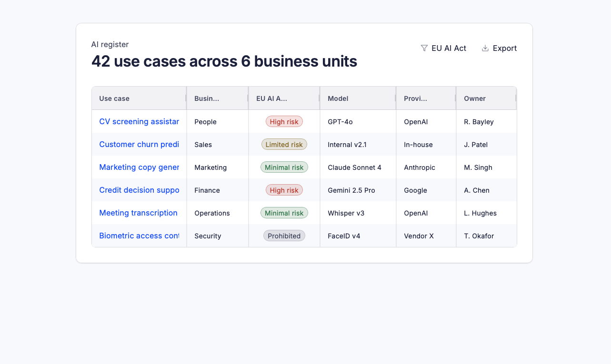611x364 pixels.
Task: Click the 42 use cases heading
Action: tap(224, 61)
